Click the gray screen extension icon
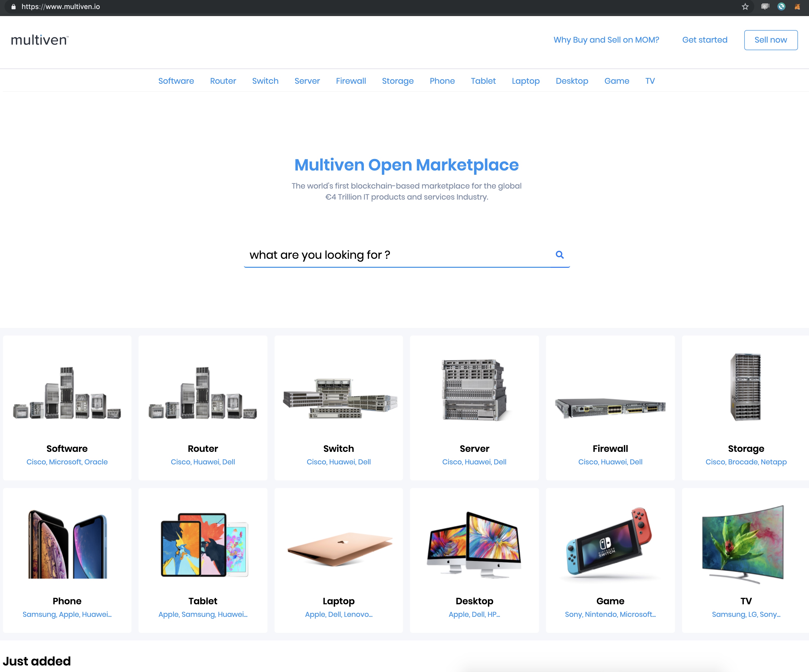This screenshot has height=672, width=809. click(x=765, y=7)
